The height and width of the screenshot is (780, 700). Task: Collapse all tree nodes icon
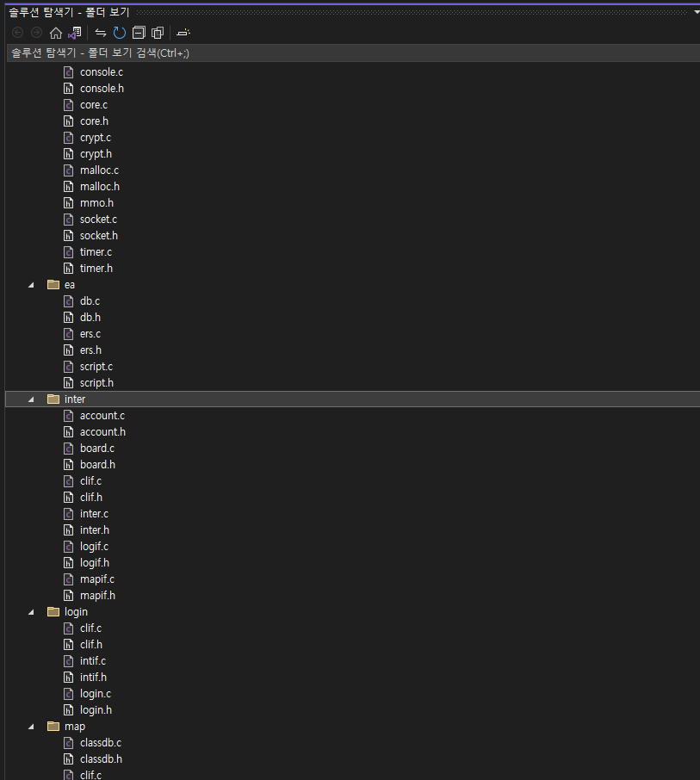coord(139,33)
